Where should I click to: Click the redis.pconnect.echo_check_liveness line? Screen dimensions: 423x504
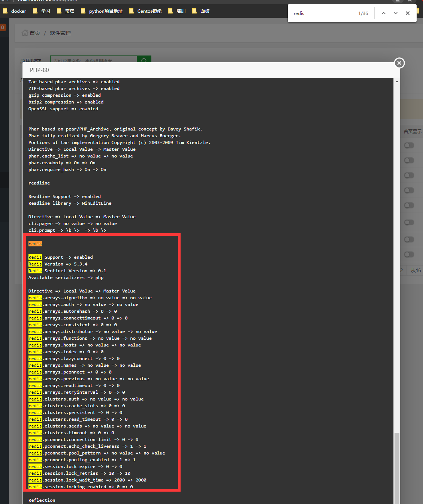click(x=88, y=446)
